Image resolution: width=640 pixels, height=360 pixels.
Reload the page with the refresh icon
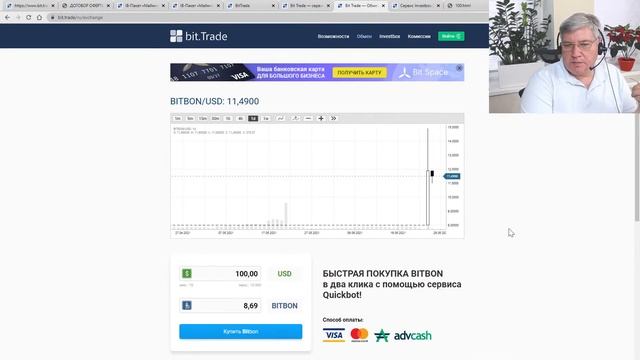[x=29, y=18]
